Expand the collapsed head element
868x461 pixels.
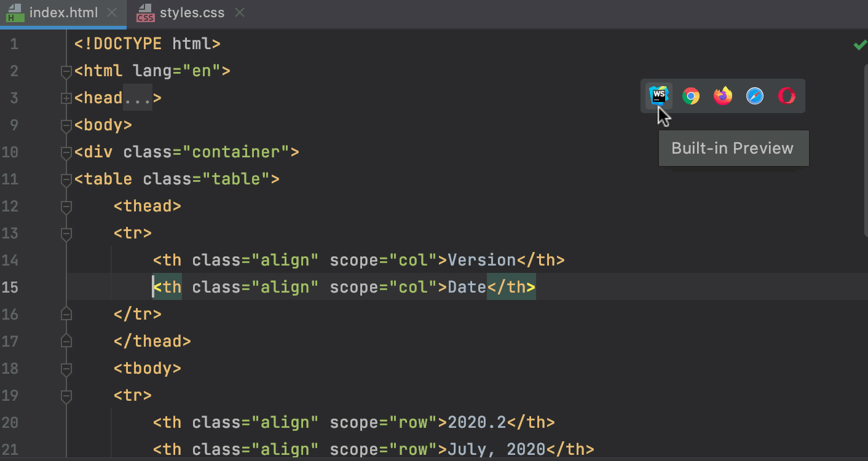click(x=66, y=98)
